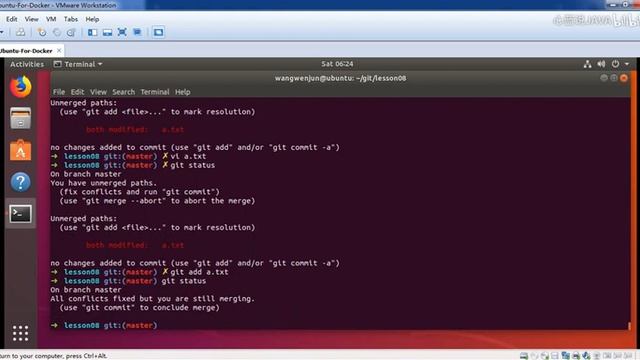This screenshot has height=360, width=640.
Task: Open the Terminal app menu in top bar
Action: pyautogui.click(x=78, y=64)
